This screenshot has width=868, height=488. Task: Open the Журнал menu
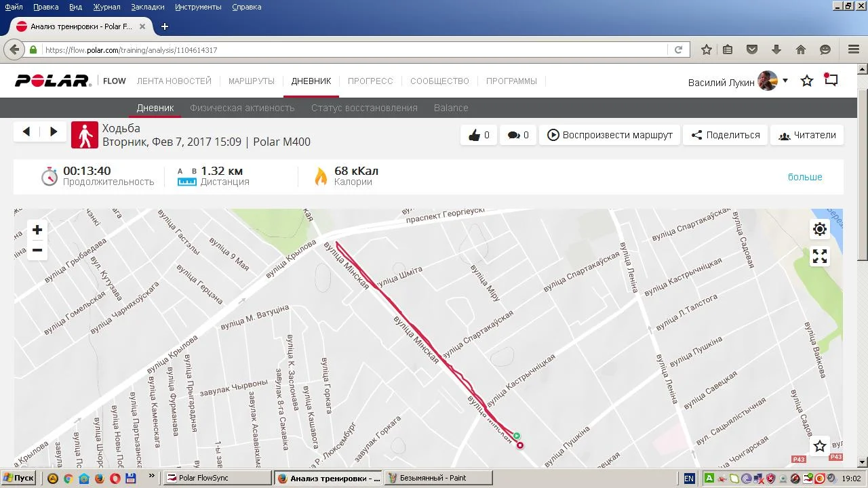(106, 7)
